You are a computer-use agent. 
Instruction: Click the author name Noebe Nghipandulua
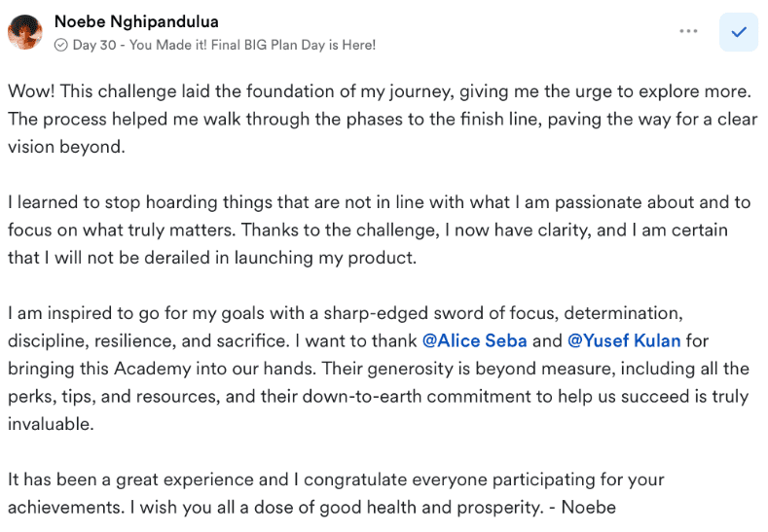click(134, 21)
